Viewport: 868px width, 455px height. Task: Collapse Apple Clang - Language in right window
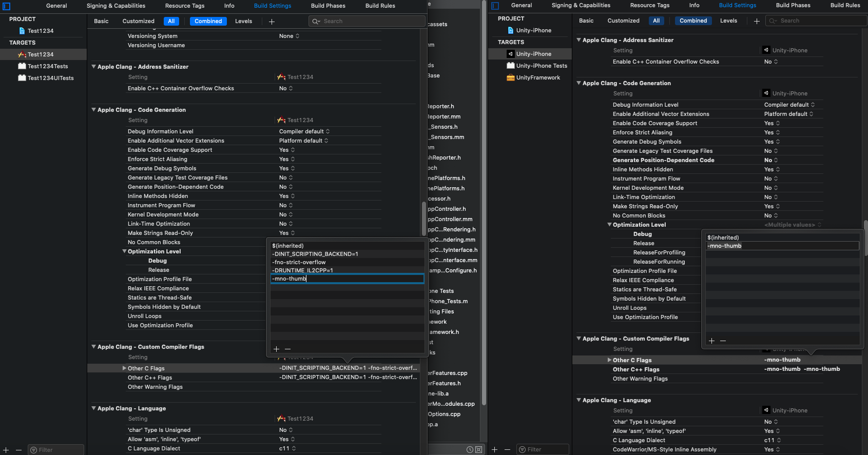pos(578,400)
